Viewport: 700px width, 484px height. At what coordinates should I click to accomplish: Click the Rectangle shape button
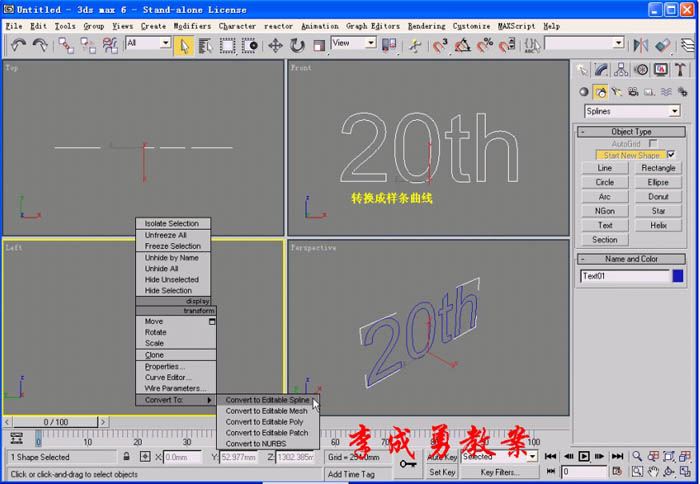658,168
